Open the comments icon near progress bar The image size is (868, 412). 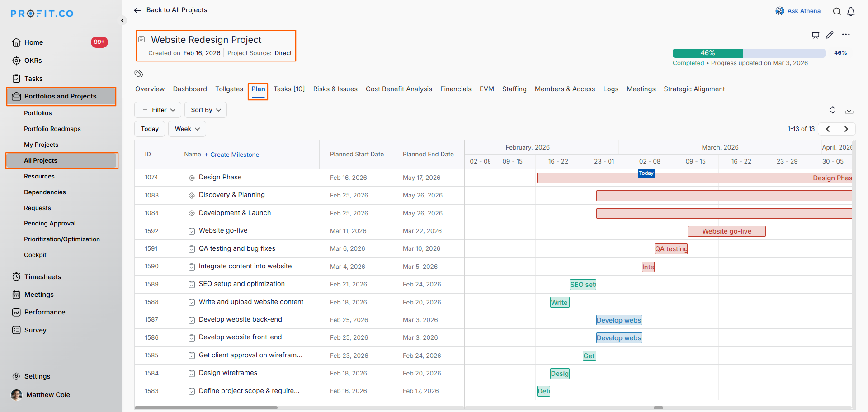tap(816, 35)
